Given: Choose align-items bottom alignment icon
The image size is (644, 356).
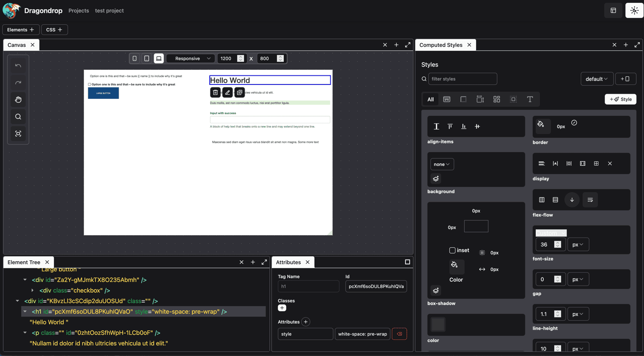Looking at the screenshot, I should 464,126.
